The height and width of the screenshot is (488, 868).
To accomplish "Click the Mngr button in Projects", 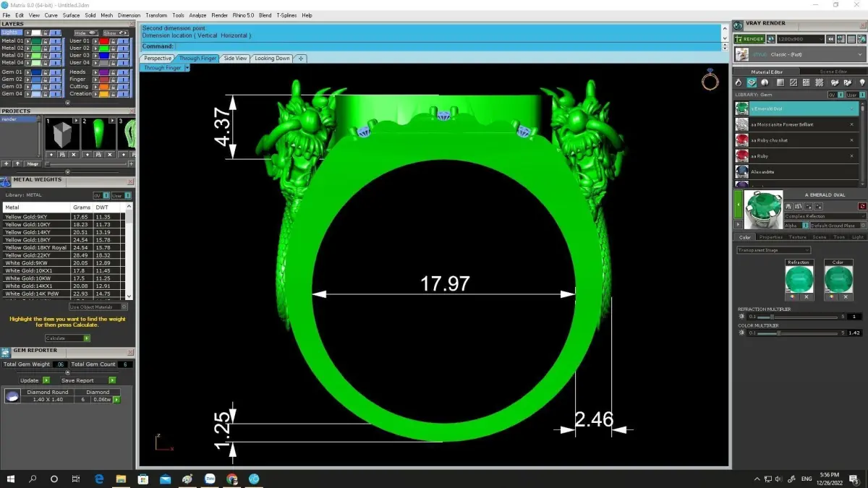I will coord(33,163).
